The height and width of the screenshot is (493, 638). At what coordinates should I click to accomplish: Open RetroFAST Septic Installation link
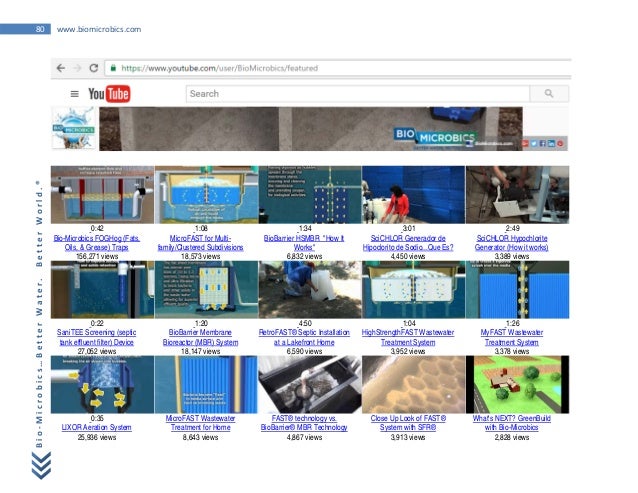click(304, 337)
